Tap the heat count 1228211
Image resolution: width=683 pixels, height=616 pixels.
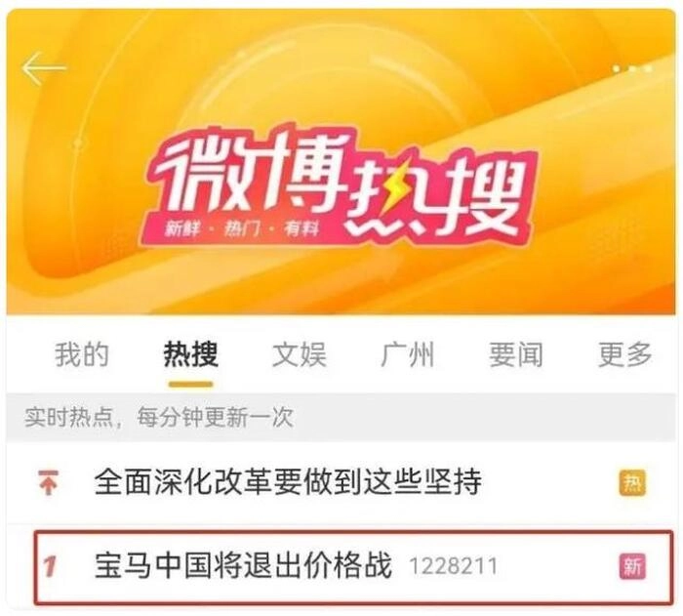(x=453, y=567)
